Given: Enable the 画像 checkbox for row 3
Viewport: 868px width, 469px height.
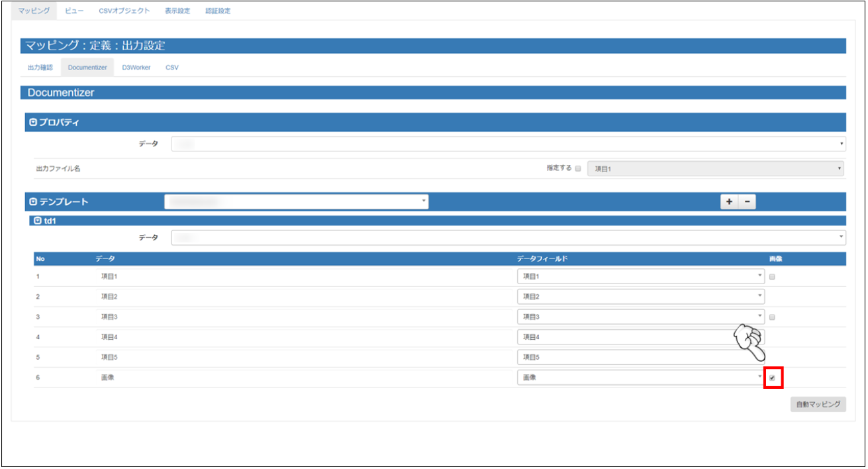Looking at the screenshot, I should pyautogui.click(x=772, y=317).
